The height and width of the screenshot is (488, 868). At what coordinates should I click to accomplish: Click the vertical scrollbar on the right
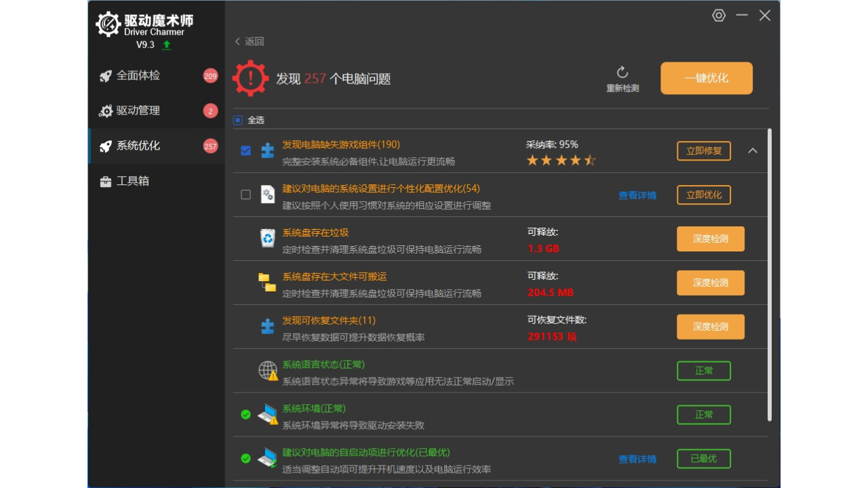pos(770,271)
